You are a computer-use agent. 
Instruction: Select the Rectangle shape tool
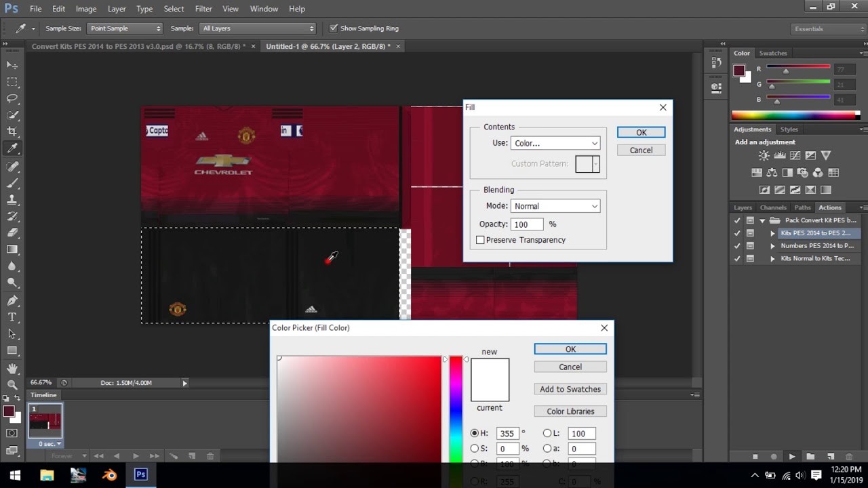[12, 350]
